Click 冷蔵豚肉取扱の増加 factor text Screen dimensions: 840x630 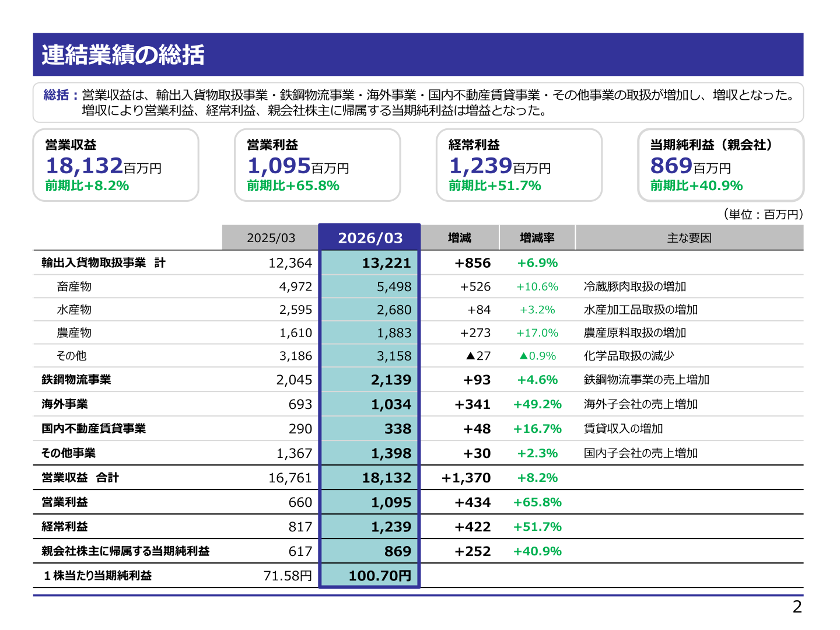[x=635, y=286]
